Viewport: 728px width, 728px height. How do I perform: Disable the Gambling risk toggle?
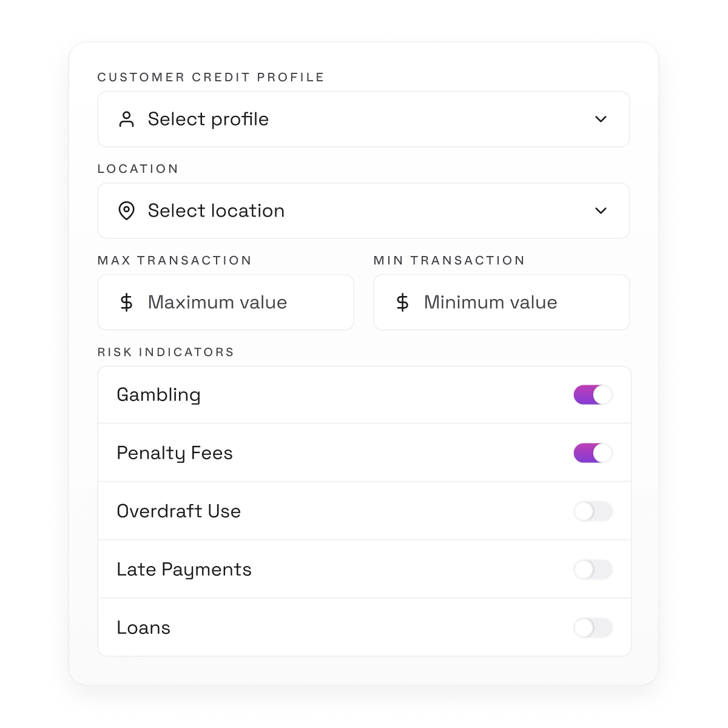(593, 395)
